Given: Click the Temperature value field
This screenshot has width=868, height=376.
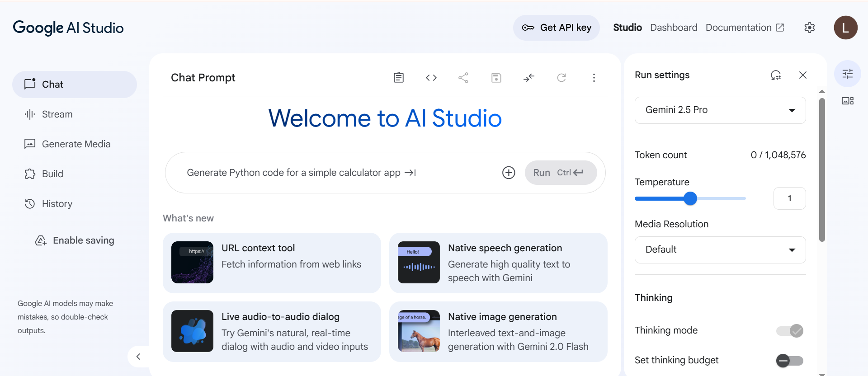Looking at the screenshot, I should point(790,198).
